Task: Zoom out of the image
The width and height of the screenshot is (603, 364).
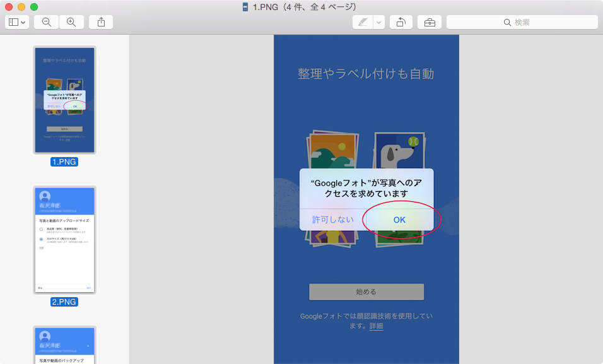Action: point(47,22)
